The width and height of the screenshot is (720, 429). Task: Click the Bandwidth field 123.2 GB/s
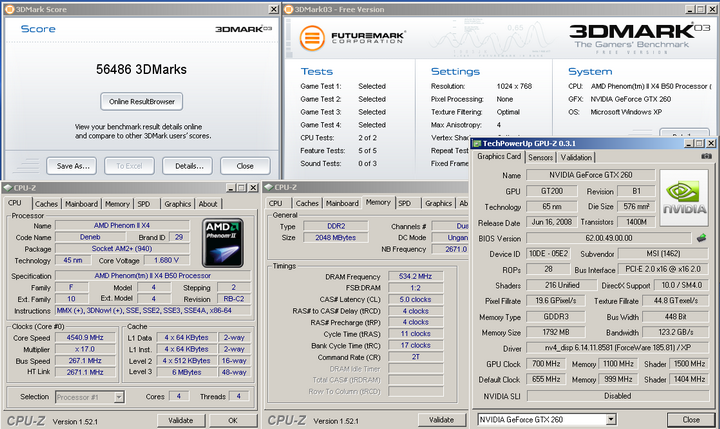[675, 332]
